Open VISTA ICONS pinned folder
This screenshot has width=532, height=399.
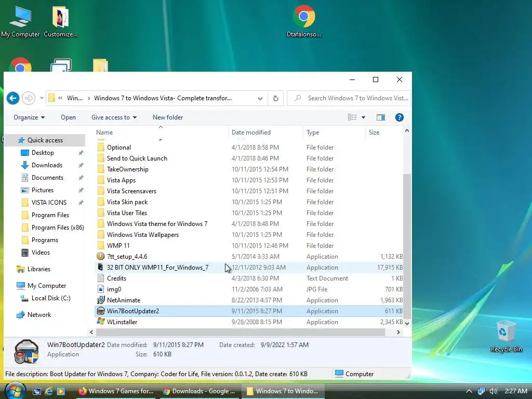[49, 203]
